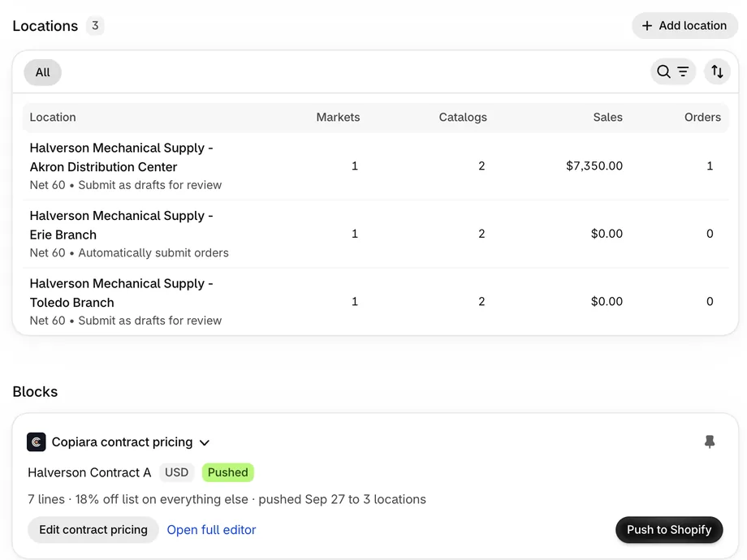This screenshot has height=560, width=747.
Task: Click the Catalogs column header
Action: (x=463, y=117)
